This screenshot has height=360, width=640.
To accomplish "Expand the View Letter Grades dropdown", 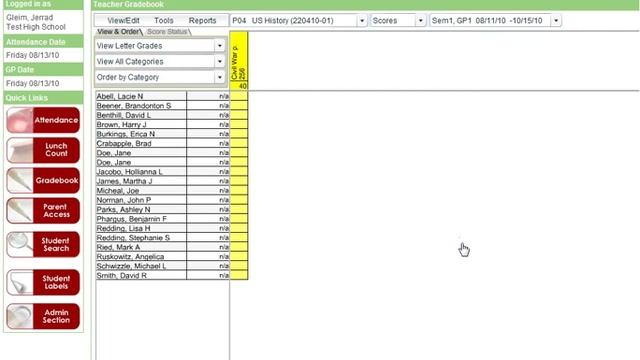I will coord(220,46).
